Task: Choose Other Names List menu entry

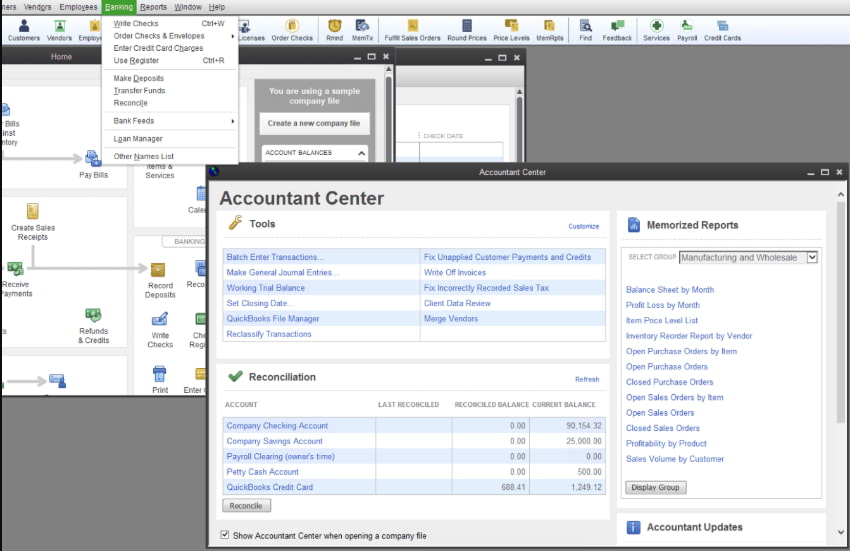Action: coord(170,156)
